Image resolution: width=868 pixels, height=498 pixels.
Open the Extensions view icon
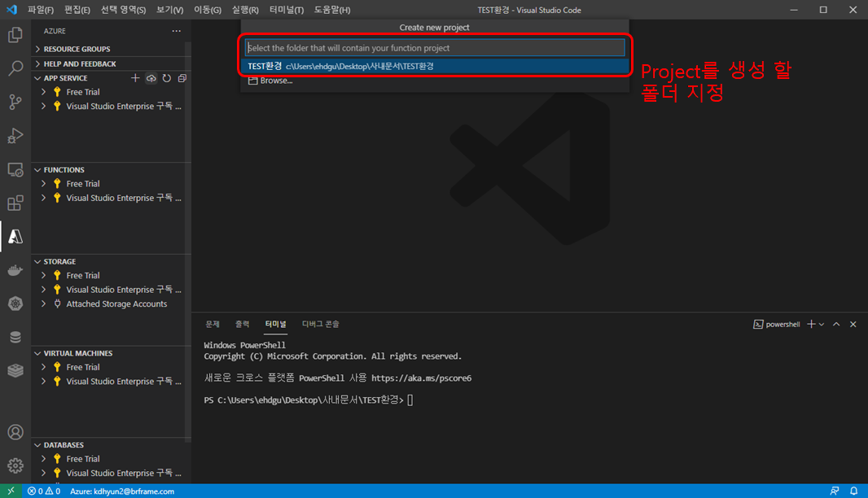(x=15, y=203)
